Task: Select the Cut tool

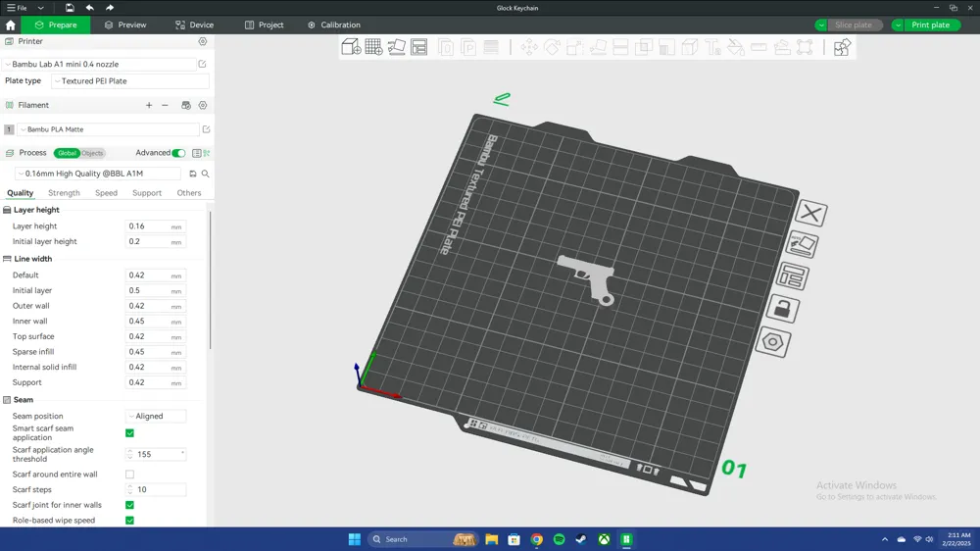Action: [x=620, y=47]
